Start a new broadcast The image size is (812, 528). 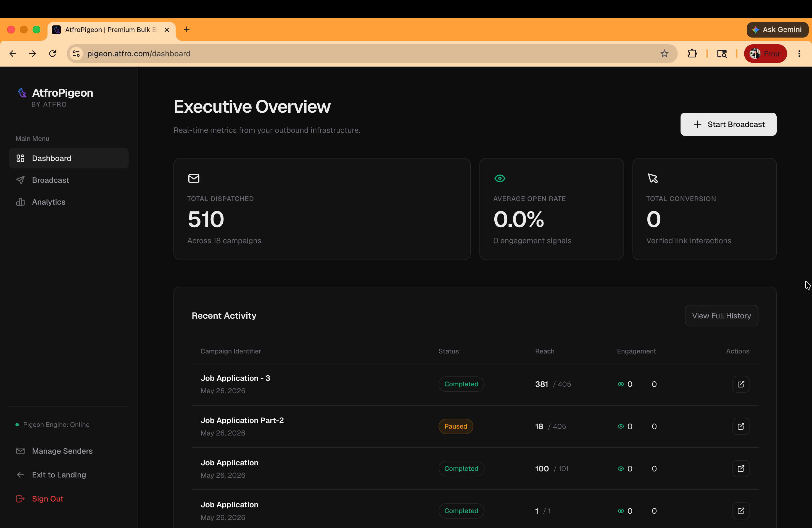pos(728,124)
